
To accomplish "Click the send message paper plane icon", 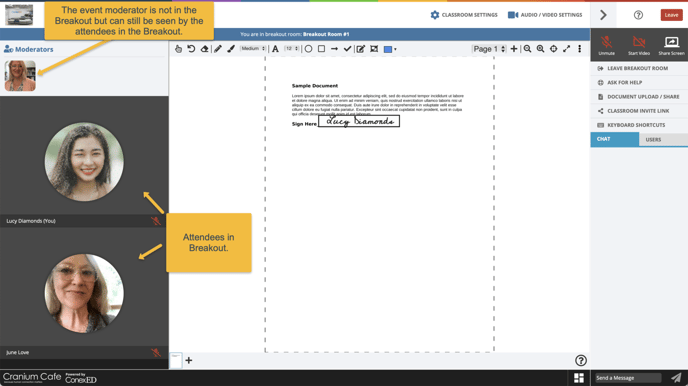I will click(x=676, y=378).
